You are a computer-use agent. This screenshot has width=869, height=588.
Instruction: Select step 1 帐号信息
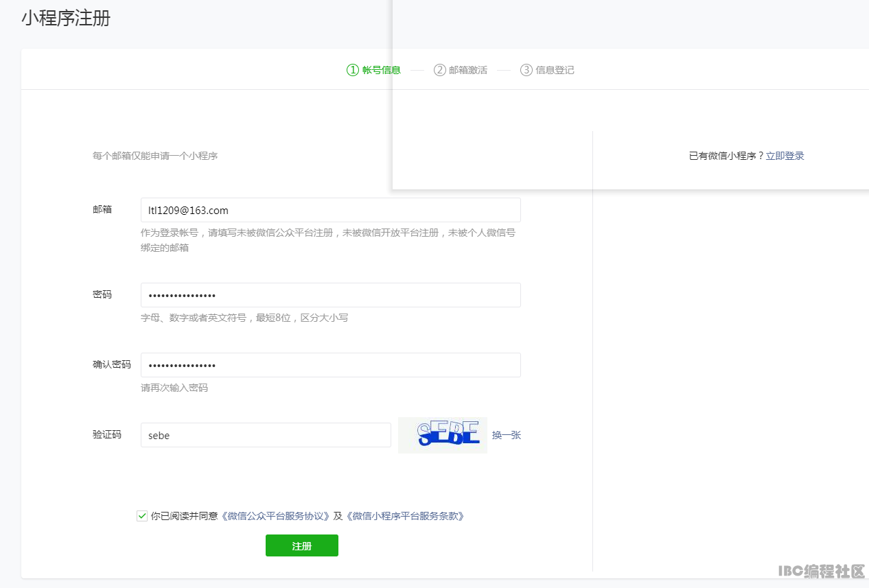373,70
